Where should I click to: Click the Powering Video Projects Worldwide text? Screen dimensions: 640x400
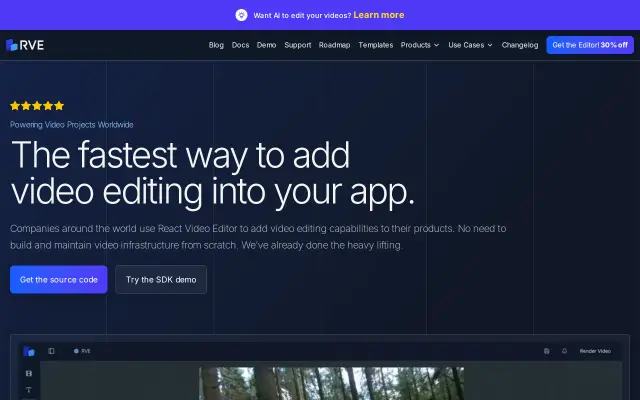coord(72,124)
